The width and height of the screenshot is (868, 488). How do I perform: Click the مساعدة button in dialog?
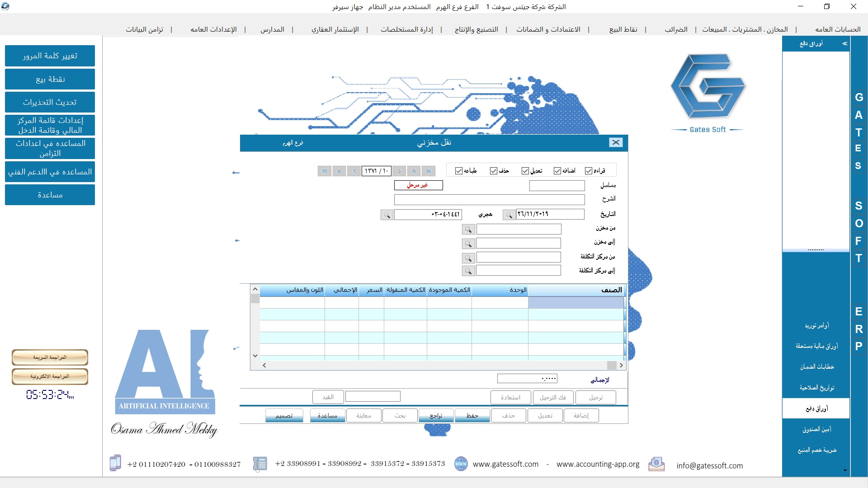pyautogui.click(x=328, y=416)
